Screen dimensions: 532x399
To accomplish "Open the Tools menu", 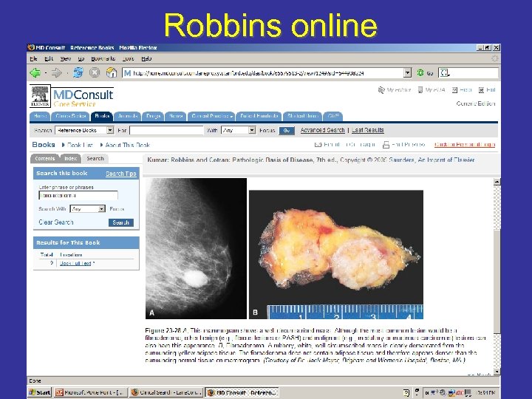I will 129,58.
